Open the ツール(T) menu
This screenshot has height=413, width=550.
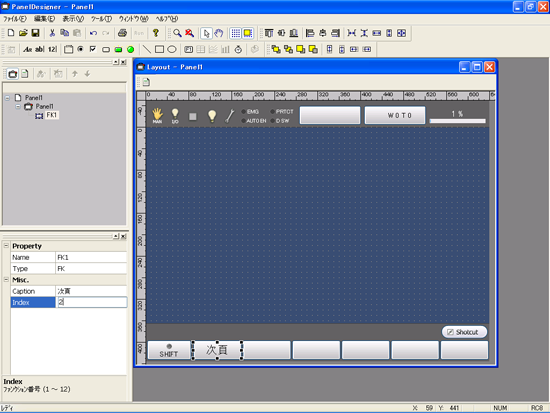(101, 19)
